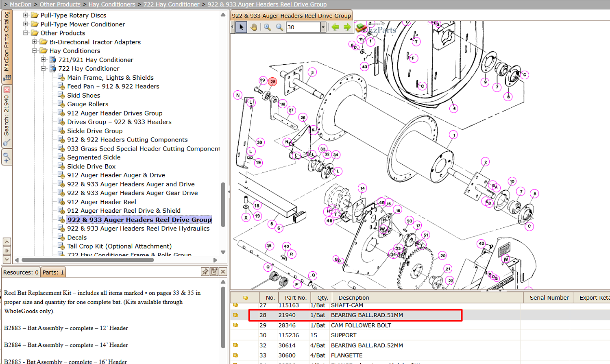Screen dimensions: 610x364
Task: Open the zoom level dropdown
Action: [323, 27]
